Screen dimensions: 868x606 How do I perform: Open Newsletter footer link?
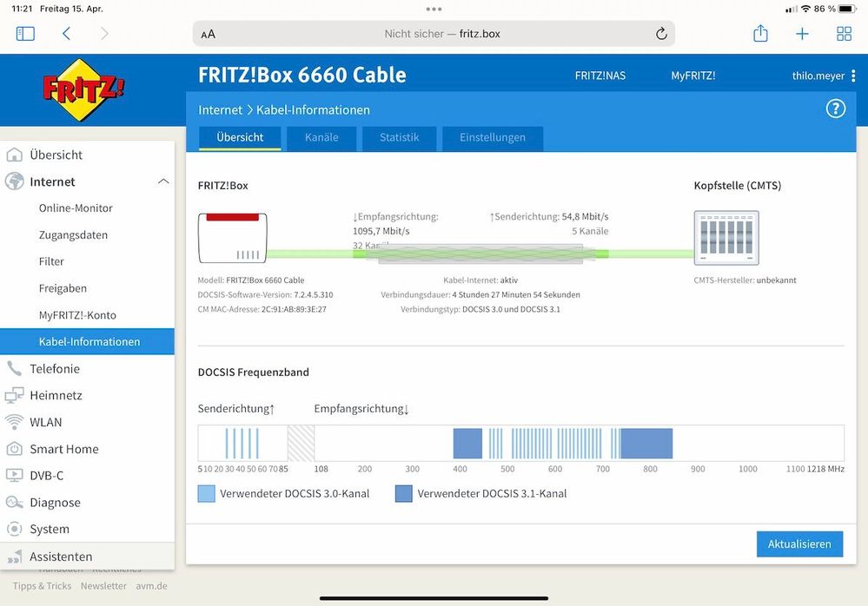103,585
